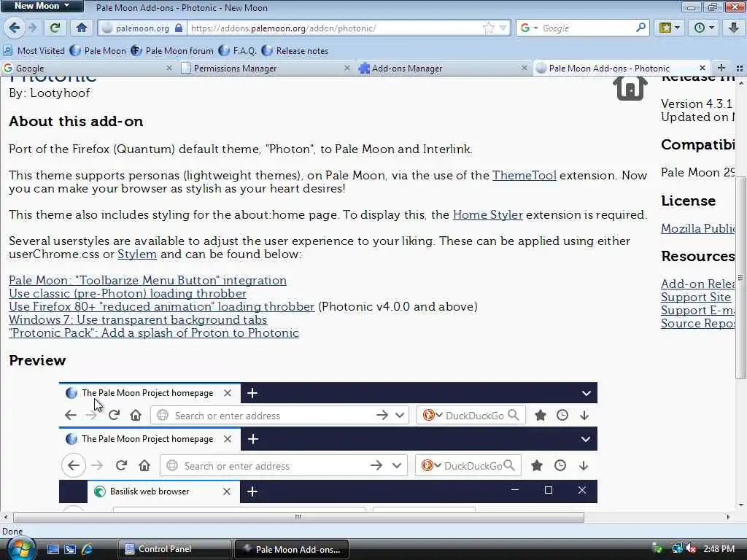Click the vertical scrollbar thumb
Viewport: 747px width, 560px height.
741,277
